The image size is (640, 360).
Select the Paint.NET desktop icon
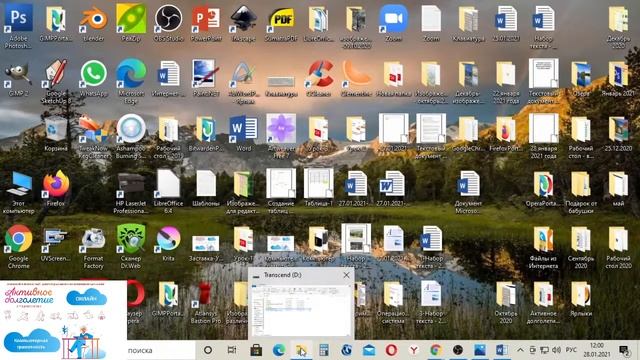point(206,78)
